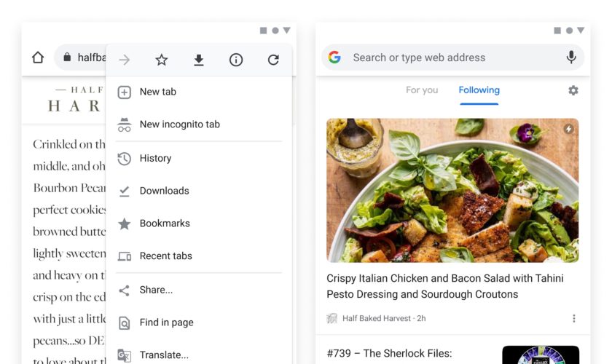Click the Half Baked Harvest publisher icon
612x364 pixels.
pos(331,318)
